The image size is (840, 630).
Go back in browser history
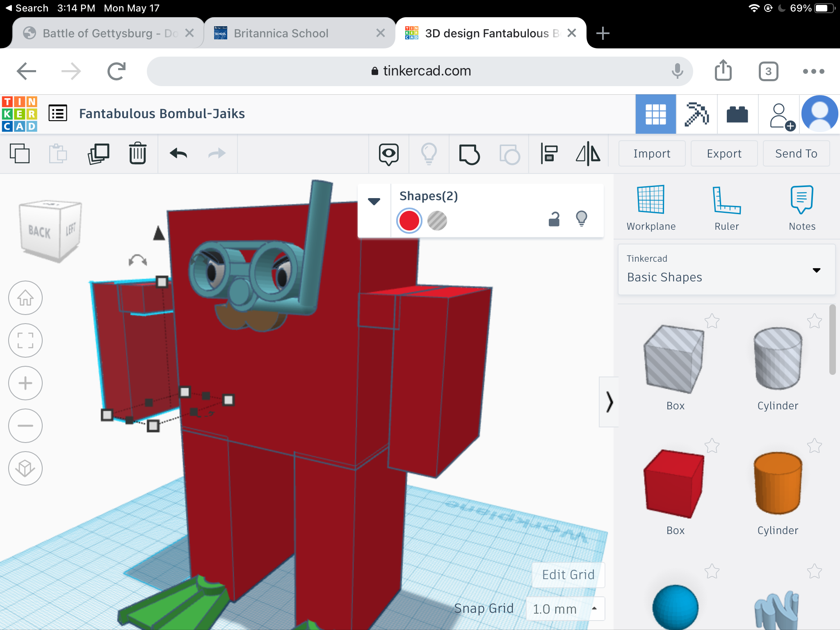(x=27, y=71)
